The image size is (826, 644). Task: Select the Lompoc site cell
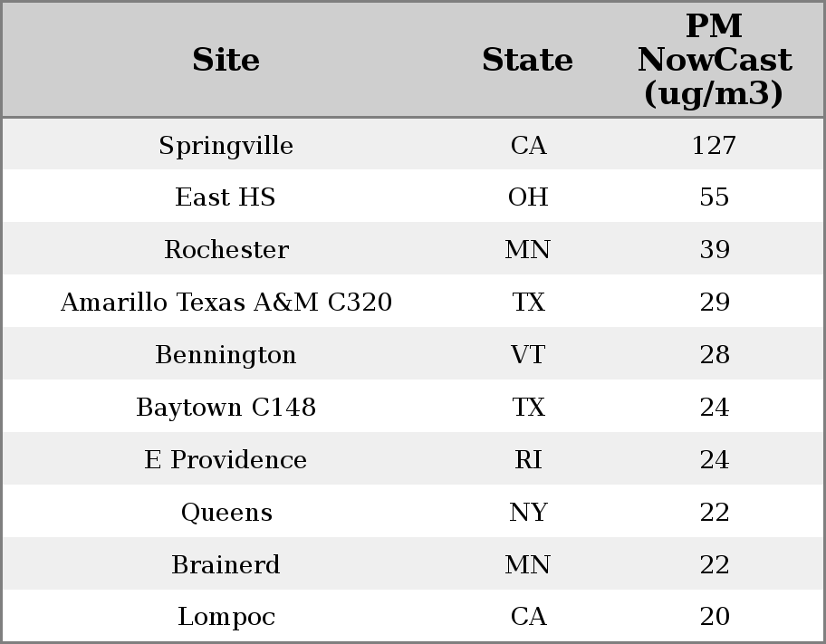226,617
